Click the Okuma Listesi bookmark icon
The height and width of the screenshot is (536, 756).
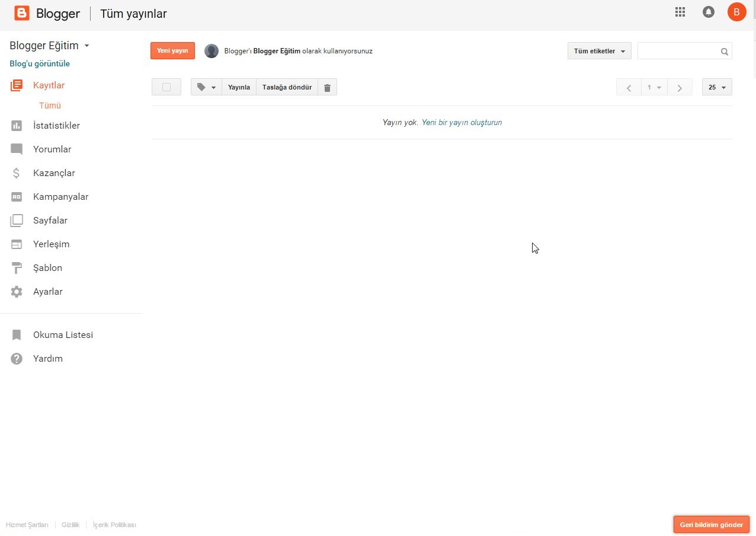[x=17, y=335]
